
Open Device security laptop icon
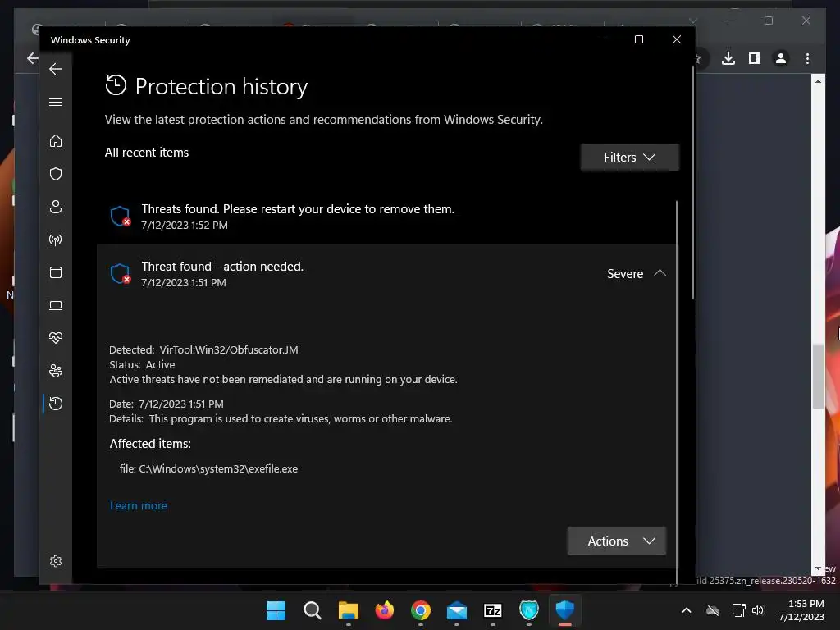coord(56,305)
